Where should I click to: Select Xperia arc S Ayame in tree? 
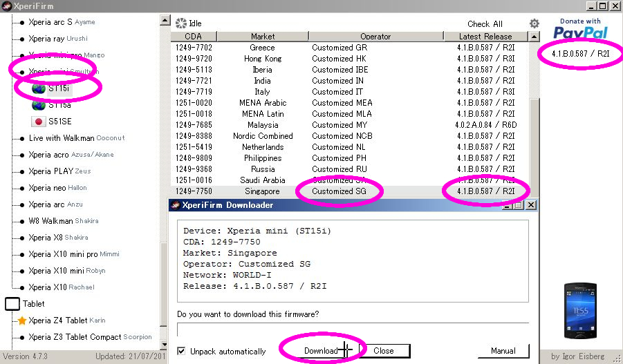point(62,22)
